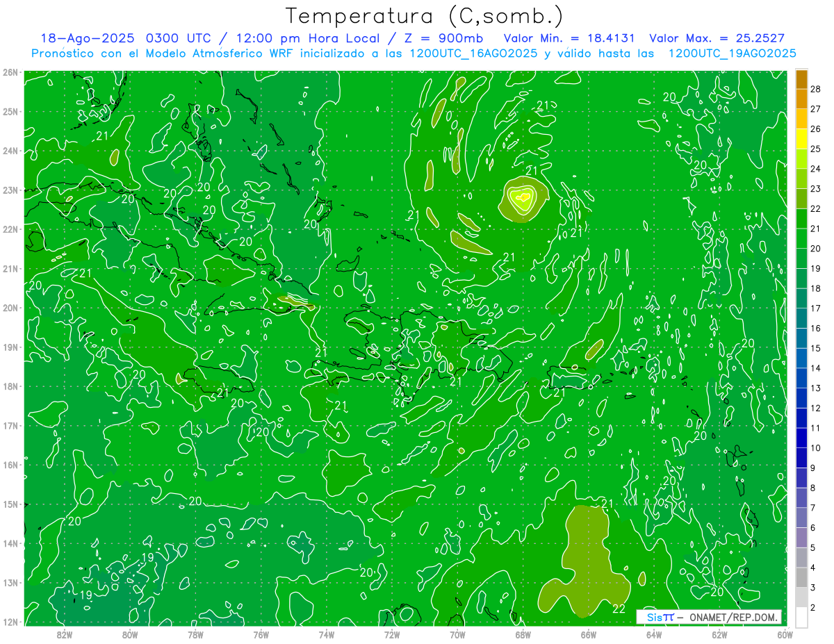Click the "62W" longitude axis label
Image resolution: width=834 pixels, height=644 pixels.
point(719,634)
